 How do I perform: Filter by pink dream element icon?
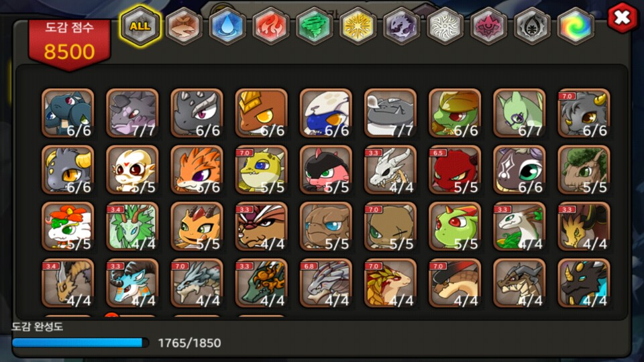(488, 26)
